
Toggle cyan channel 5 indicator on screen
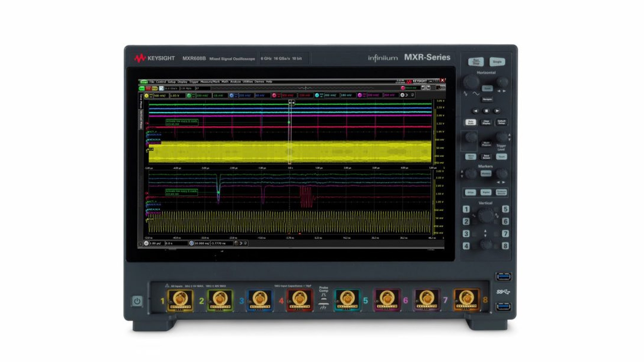(x=317, y=96)
